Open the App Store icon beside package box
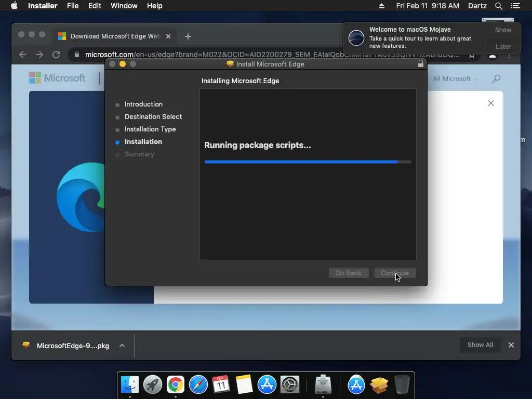Image resolution: width=532 pixels, height=399 pixels. (356, 385)
